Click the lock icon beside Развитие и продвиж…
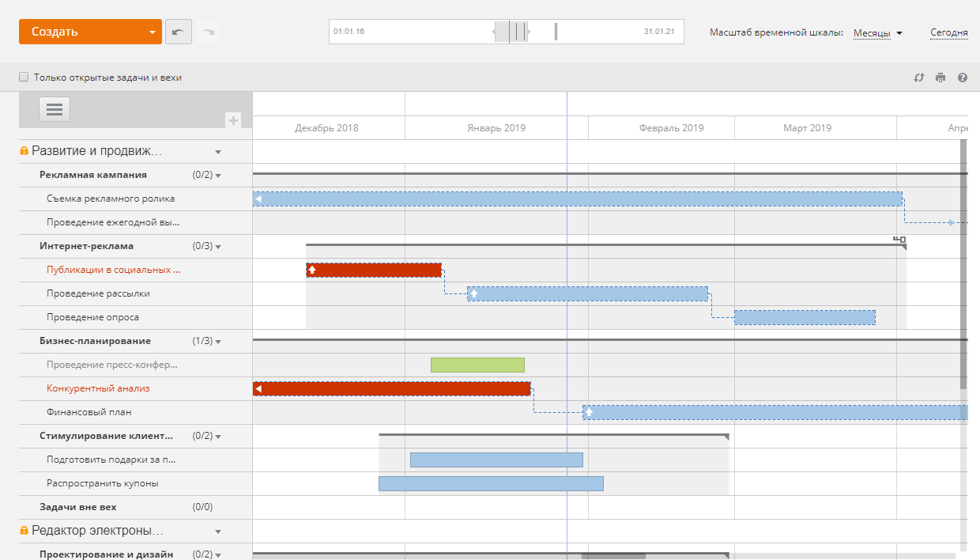 click(x=24, y=151)
